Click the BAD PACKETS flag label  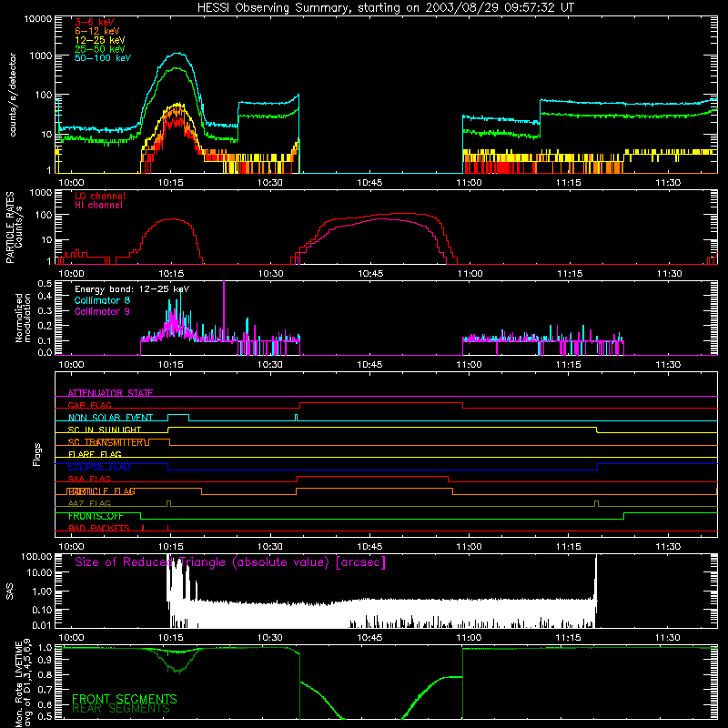99,529
